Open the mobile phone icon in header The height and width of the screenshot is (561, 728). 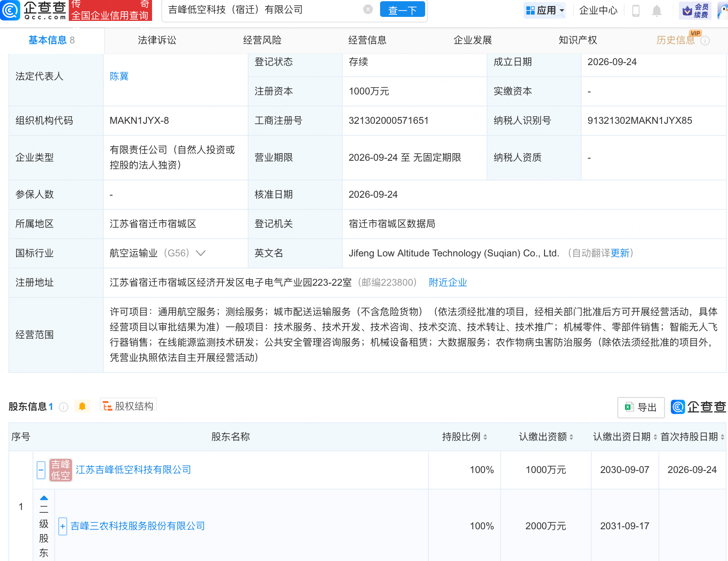tap(636, 10)
